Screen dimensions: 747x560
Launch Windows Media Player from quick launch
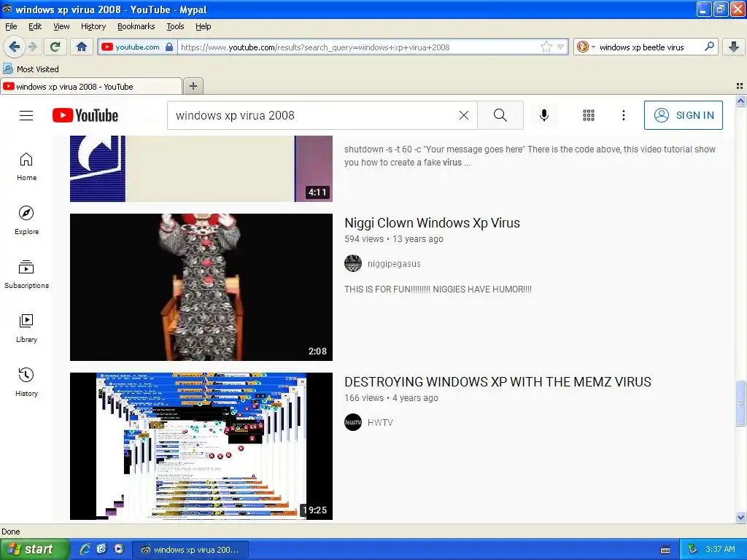click(119, 549)
